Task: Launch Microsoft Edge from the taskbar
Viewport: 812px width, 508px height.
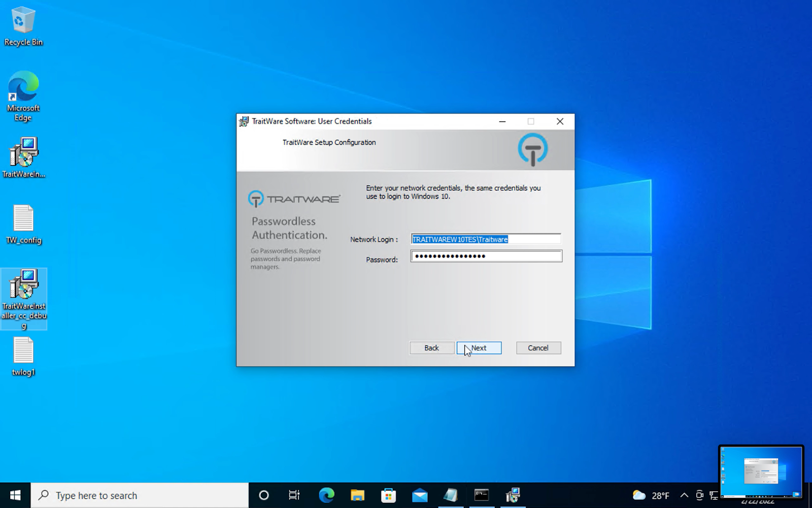Action: 326,495
